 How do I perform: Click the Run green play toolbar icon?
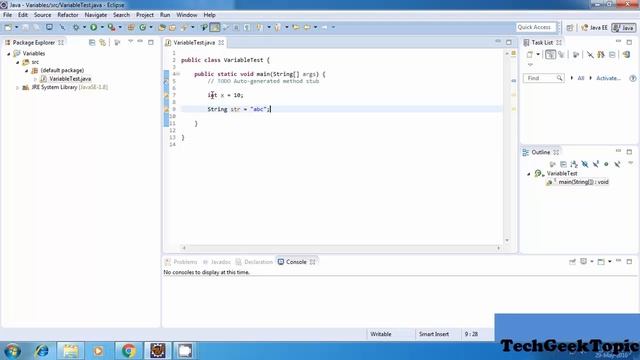click(93, 27)
